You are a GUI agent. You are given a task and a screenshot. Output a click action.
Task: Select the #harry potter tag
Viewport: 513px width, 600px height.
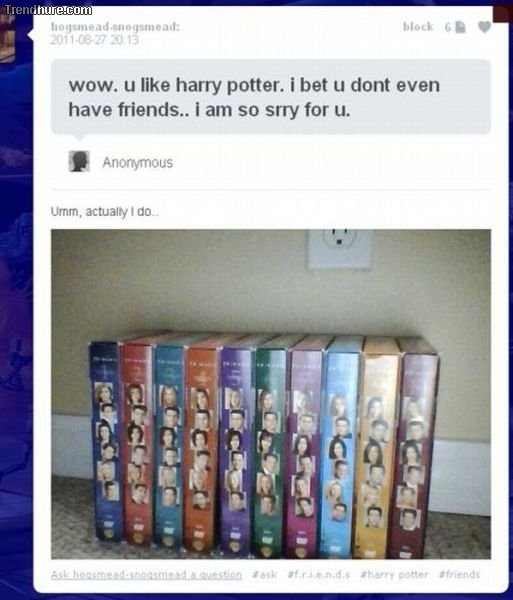[395, 575]
